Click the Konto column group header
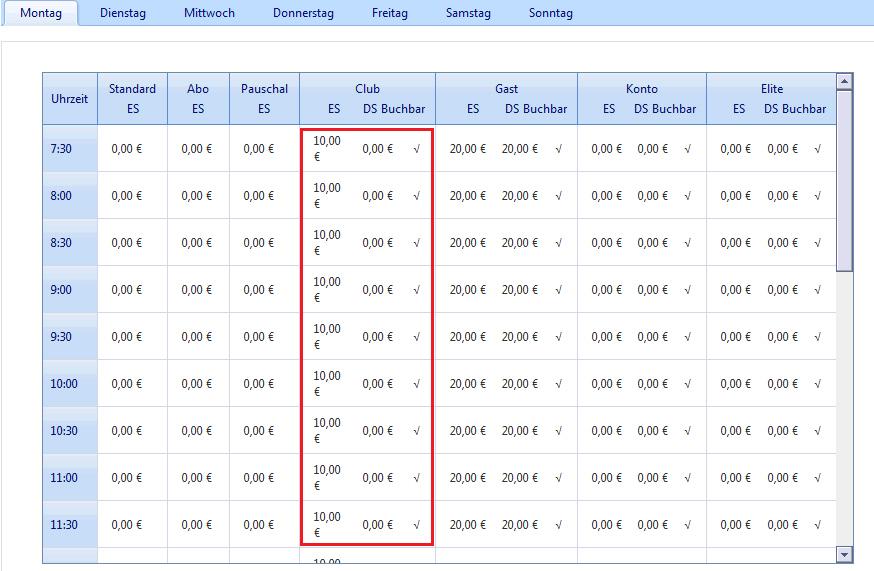874x571 pixels. (642, 89)
